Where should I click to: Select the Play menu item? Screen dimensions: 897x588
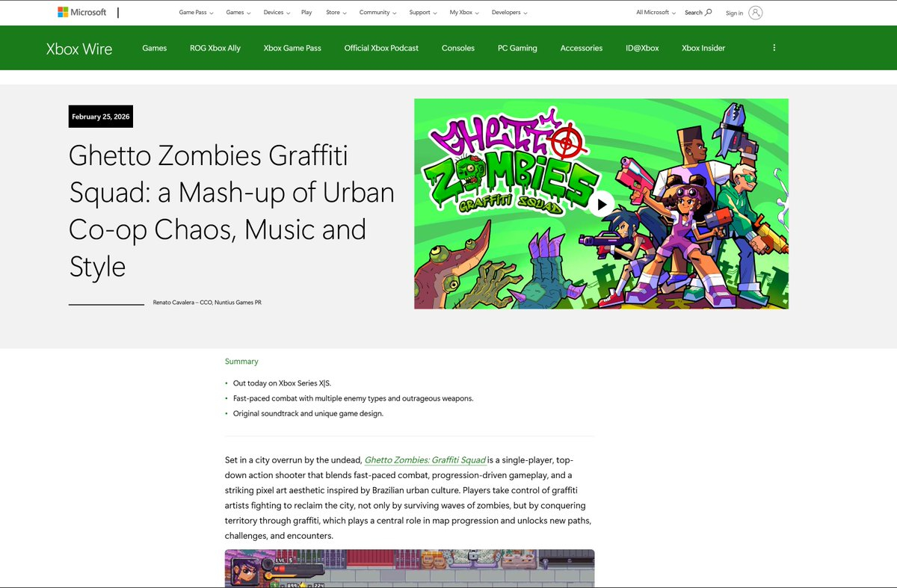(306, 13)
